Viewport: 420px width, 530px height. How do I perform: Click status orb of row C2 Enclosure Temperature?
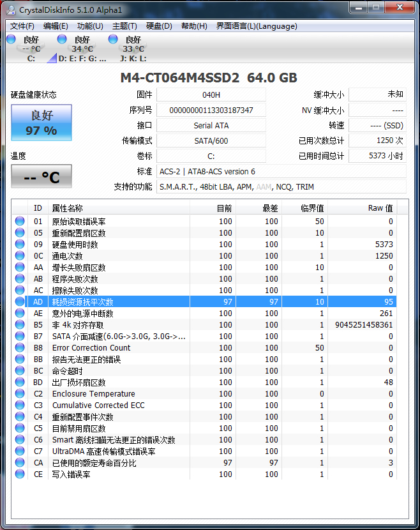[x=20, y=393]
